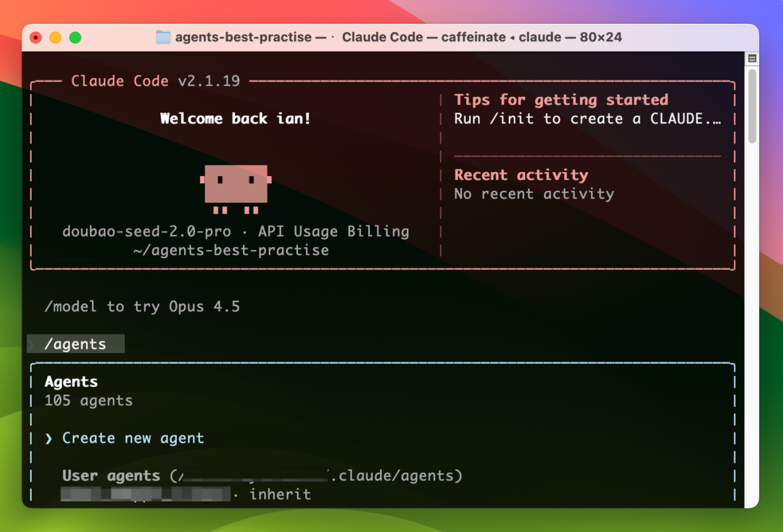Image resolution: width=783 pixels, height=532 pixels.
Task: Click the folder icon in the title bar
Action: pos(163,37)
